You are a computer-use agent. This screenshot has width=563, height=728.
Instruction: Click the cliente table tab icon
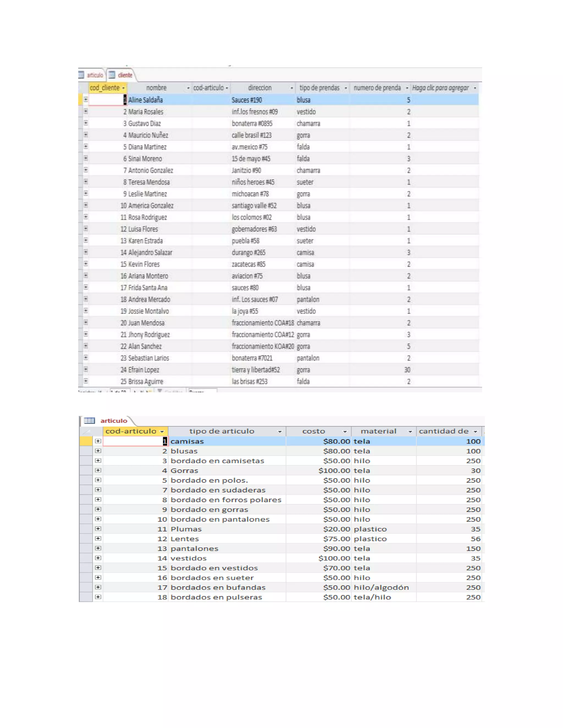[x=112, y=75]
